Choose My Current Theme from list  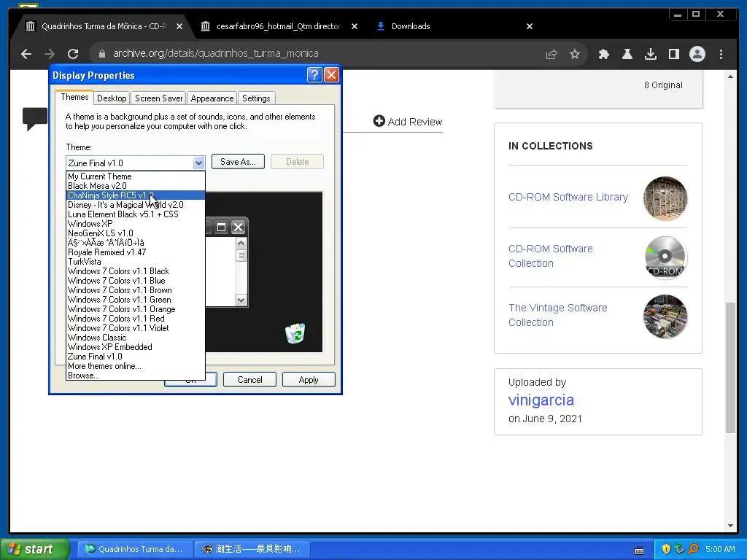pyautogui.click(x=135, y=176)
